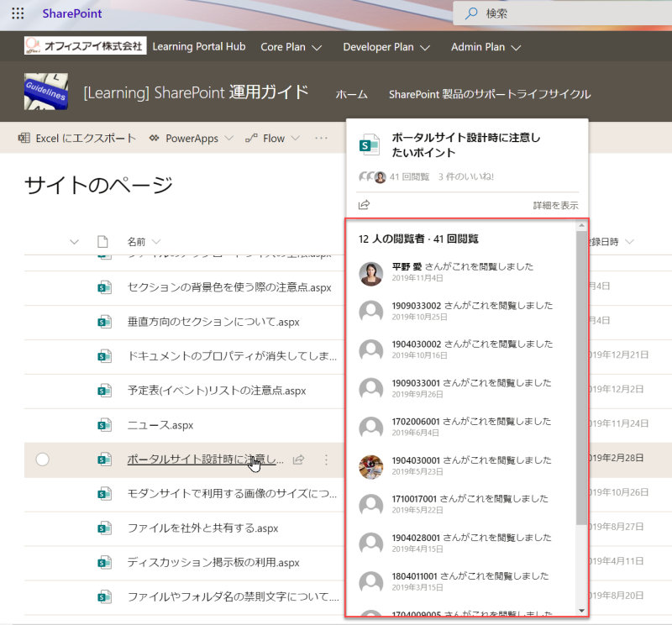This screenshot has width=672, height=625.
Task: Click the page icon for 予定表(イベント) row
Action: [x=104, y=391]
